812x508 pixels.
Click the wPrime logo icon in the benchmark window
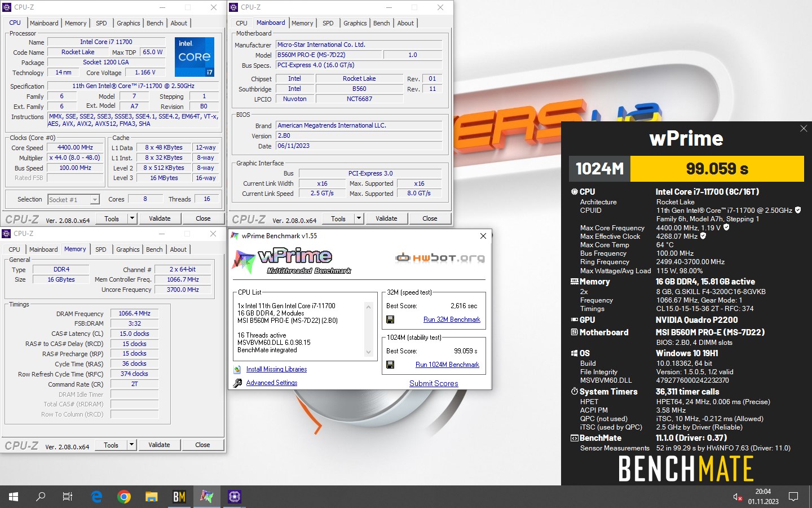click(244, 263)
